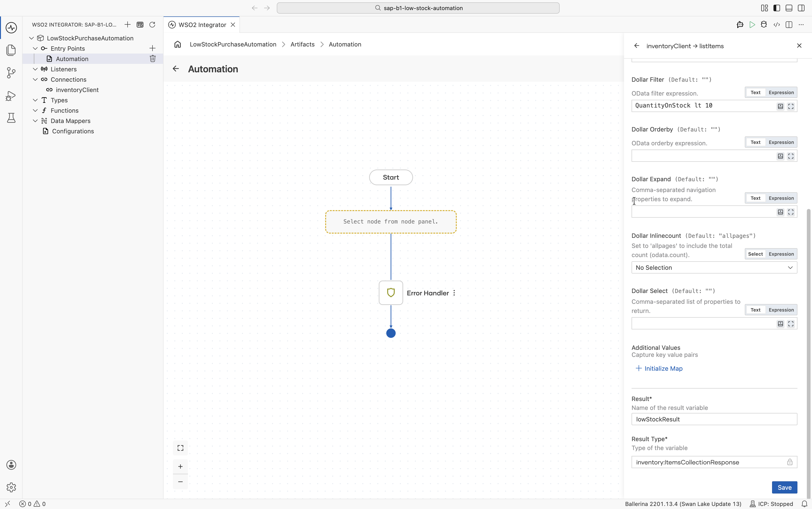Split editor right icon
This screenshot has width=812, height=509.
tap(789, 25)
